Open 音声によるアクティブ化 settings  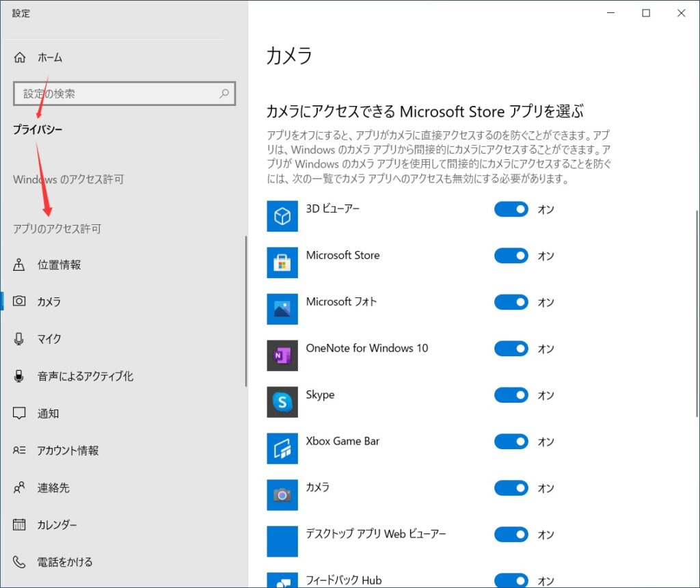(x=19, y=376)
